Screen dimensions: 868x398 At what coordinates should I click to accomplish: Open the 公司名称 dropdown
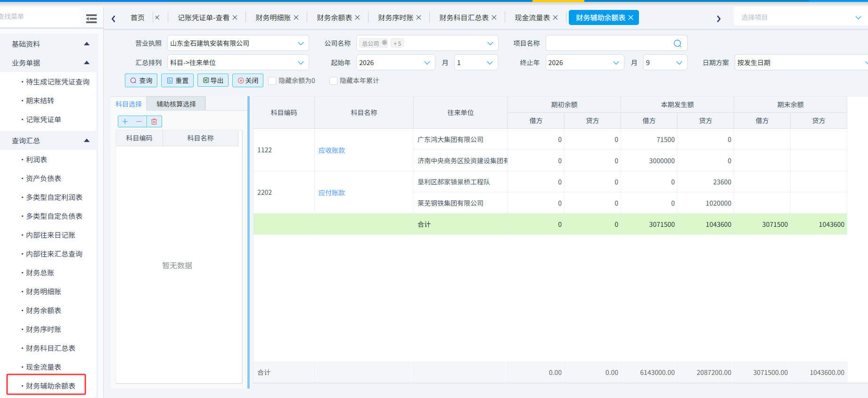point(427,43)
